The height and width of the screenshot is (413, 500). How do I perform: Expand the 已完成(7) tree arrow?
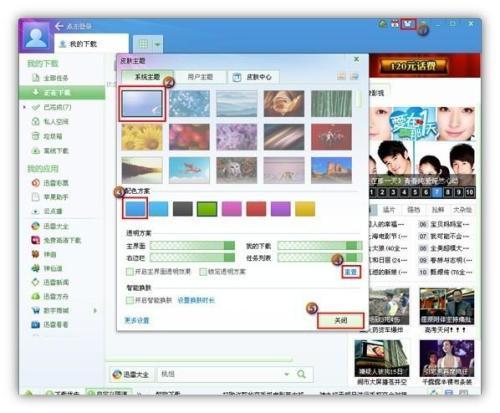coord(25,107)
